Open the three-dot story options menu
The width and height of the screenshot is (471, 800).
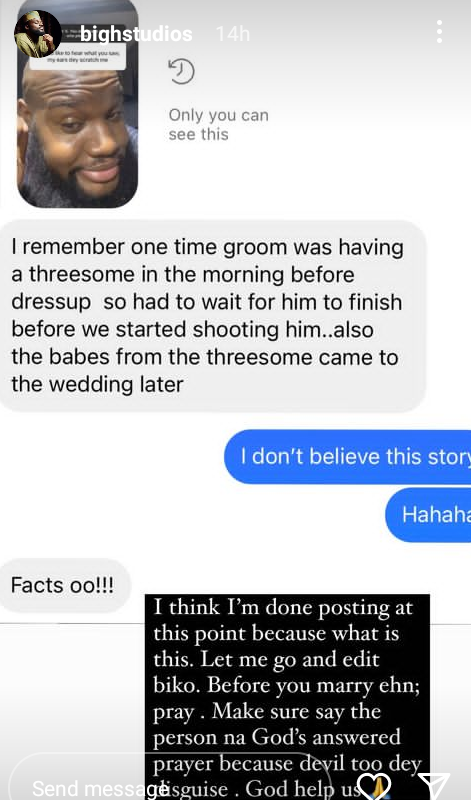tap(439, 32)
